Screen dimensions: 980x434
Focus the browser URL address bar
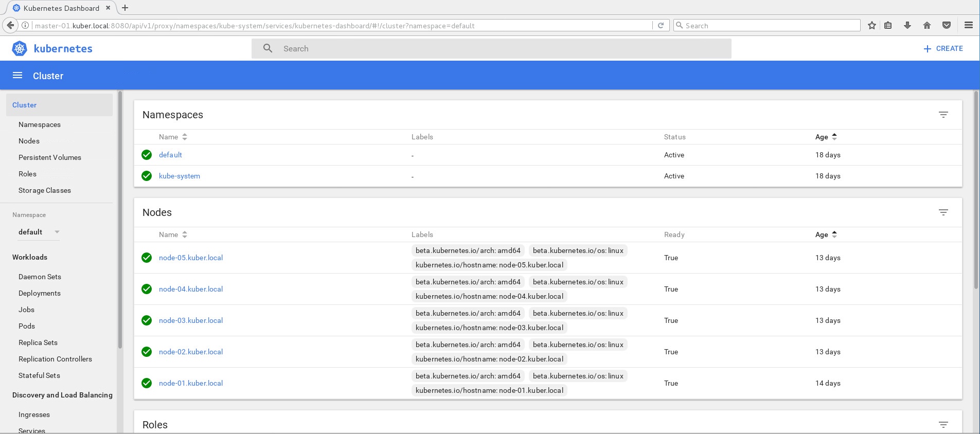pyautogui.click(x=342, y=25)
